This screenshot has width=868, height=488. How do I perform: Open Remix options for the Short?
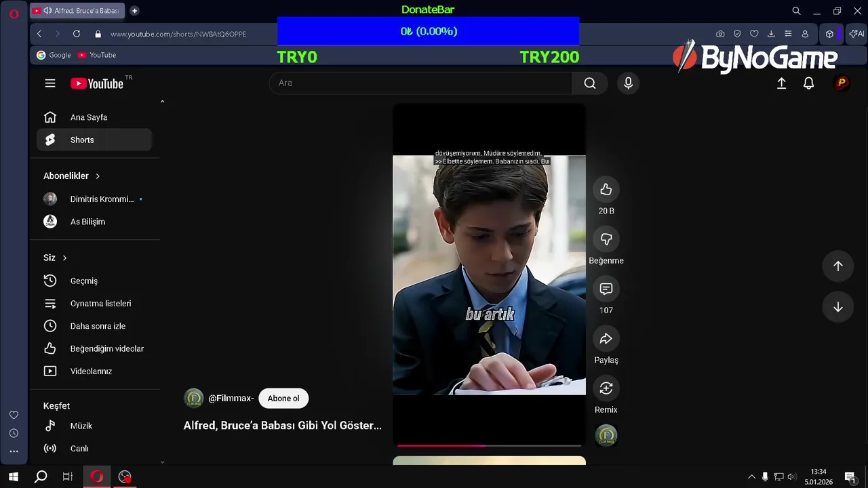(606, 388)
